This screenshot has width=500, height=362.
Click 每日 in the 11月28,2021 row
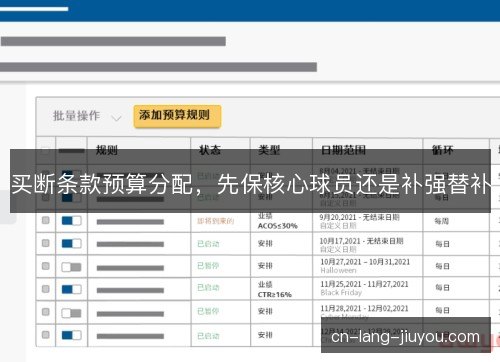click(442, 310)
